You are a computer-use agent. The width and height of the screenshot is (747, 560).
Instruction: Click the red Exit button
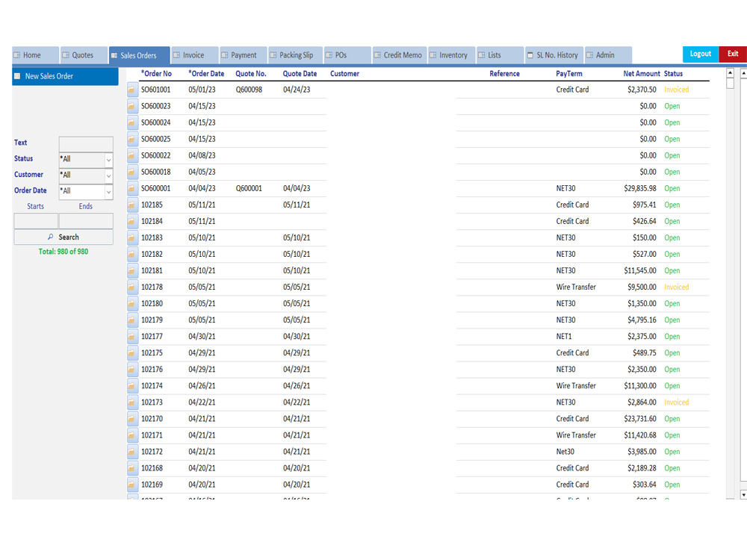[733, 54]
